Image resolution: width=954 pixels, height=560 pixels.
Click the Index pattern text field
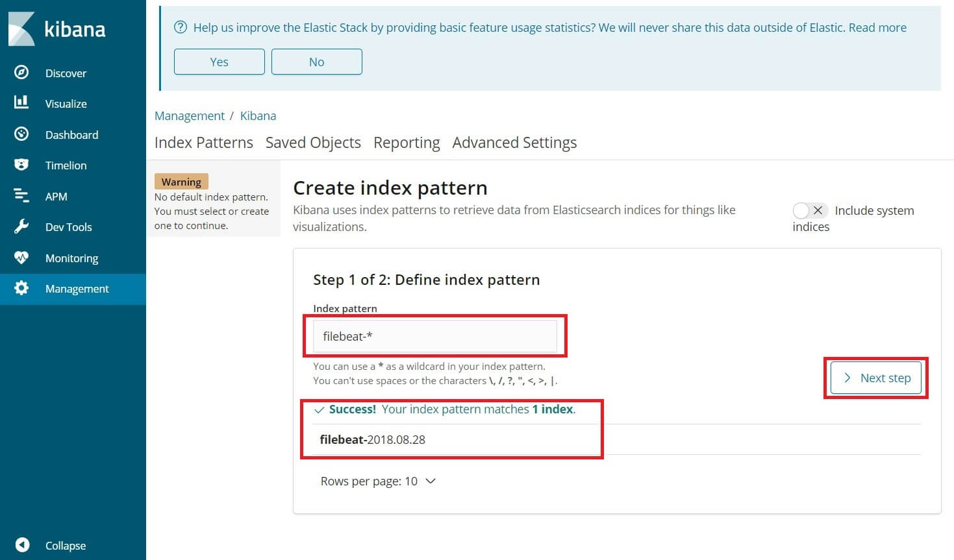tap(434, 336)
